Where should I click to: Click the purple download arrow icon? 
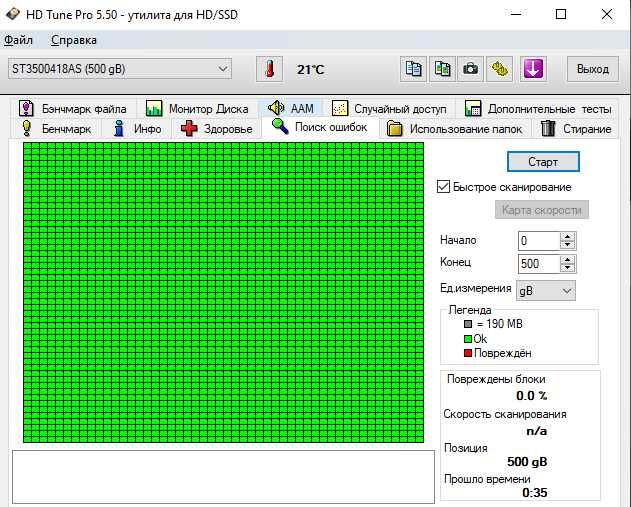coord(533,69)
